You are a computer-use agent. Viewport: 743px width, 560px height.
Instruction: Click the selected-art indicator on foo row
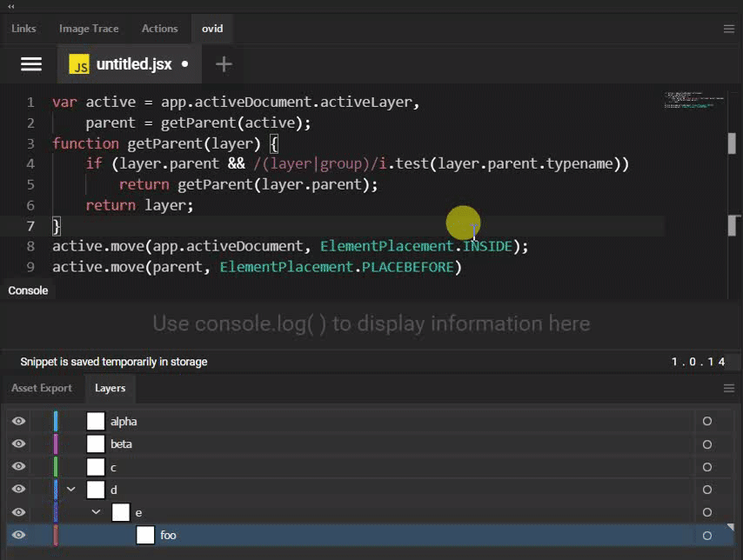(x=730, y=527)
